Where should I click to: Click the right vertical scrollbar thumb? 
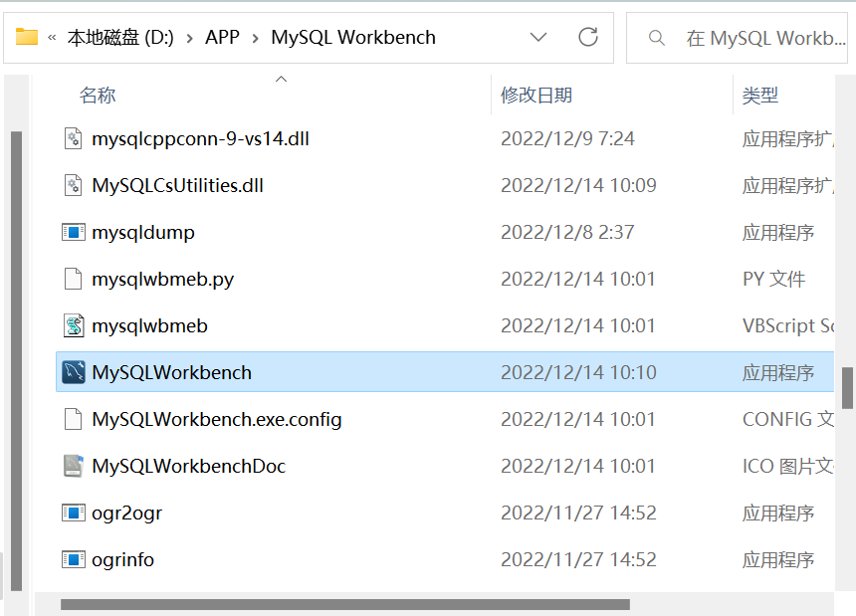pos(847,388)
